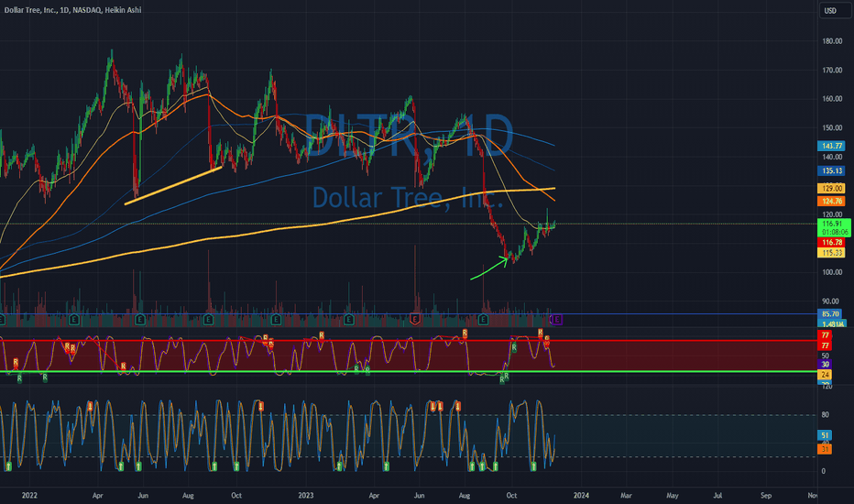Click the Jul label on time axis
The height and width of the screenshot is (504, 854).
[x=717, y=495]
